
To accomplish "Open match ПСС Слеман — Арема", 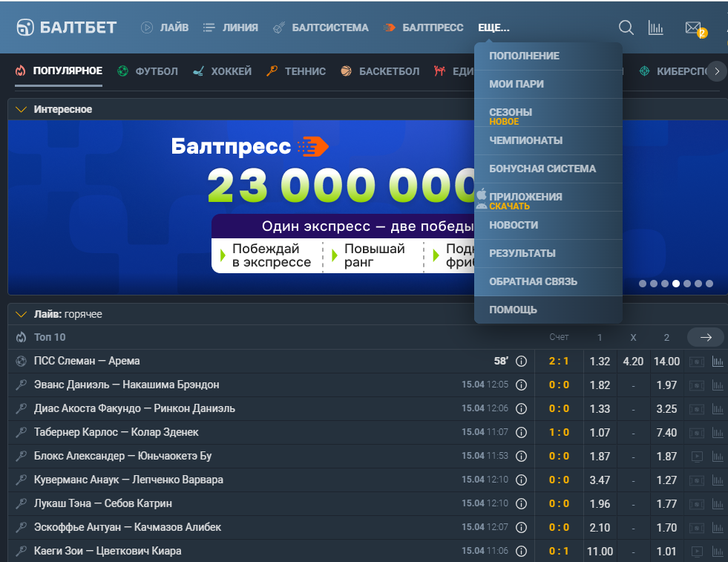I will (86, 361).
